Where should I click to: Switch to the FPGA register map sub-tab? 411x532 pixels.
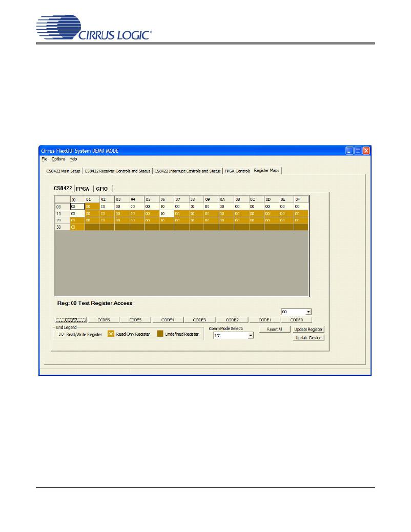pyautogui.click(x=83, y=189)
